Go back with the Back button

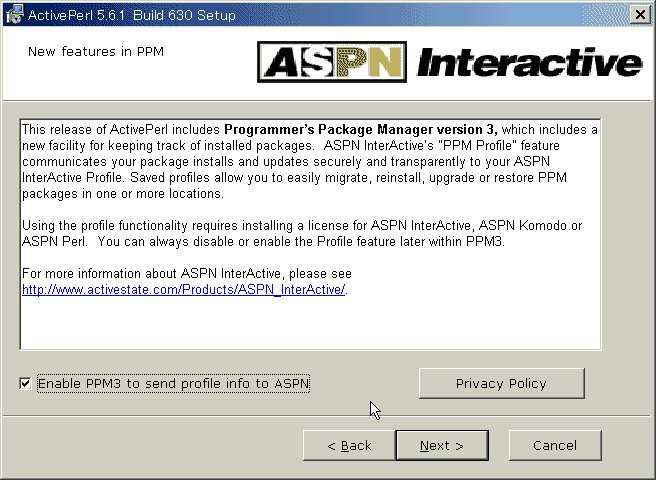[349, 445]
